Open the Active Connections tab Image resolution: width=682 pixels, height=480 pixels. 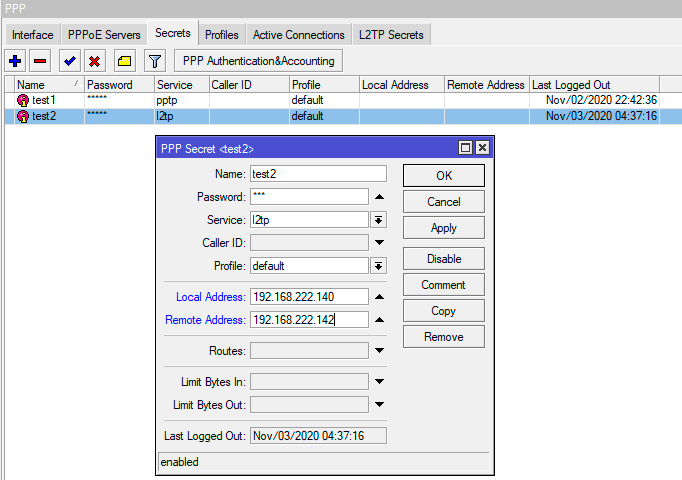[298, 35]
